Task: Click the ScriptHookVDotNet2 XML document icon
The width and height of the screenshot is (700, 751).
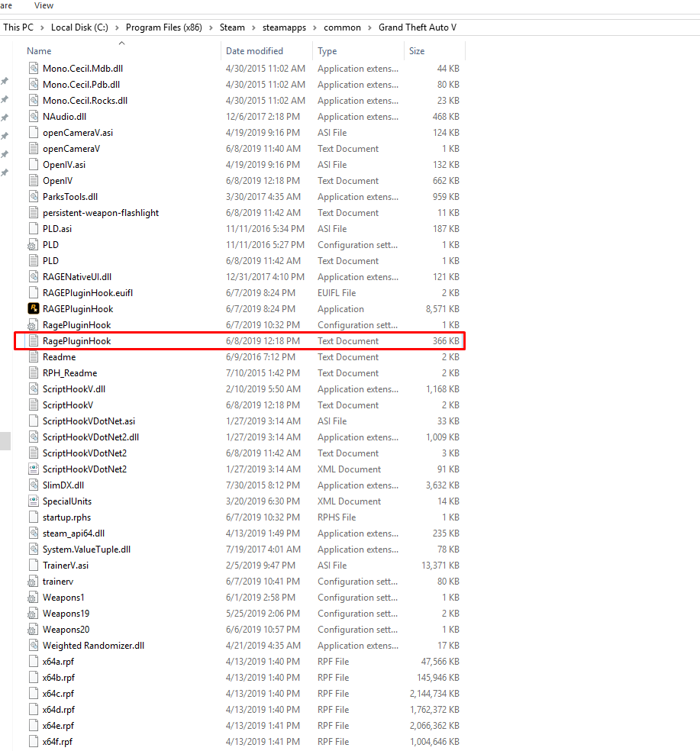Action: pos(33,469)
